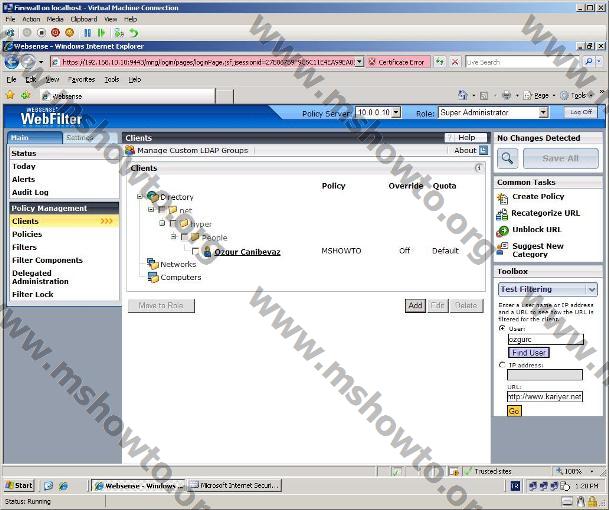
Task: Click the Networks tree icon
Action: pyautogui.click(x=153, y=264)
